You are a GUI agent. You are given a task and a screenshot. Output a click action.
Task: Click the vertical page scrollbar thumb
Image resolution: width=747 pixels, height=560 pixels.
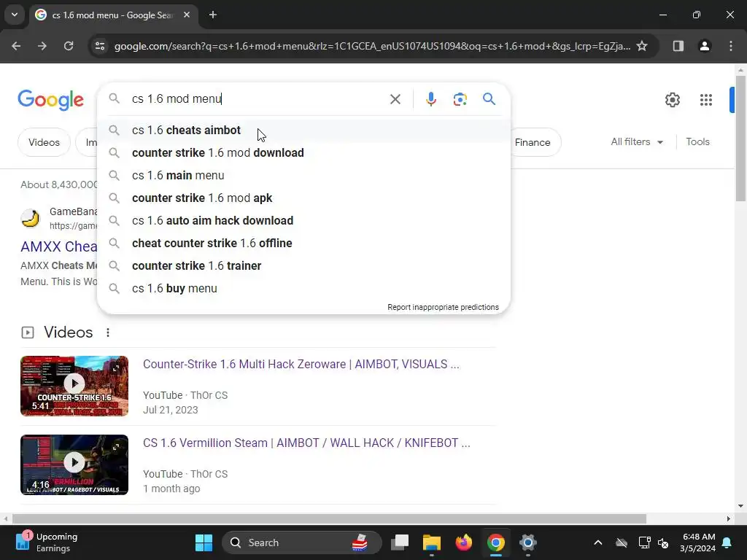(x=740, y=138)
